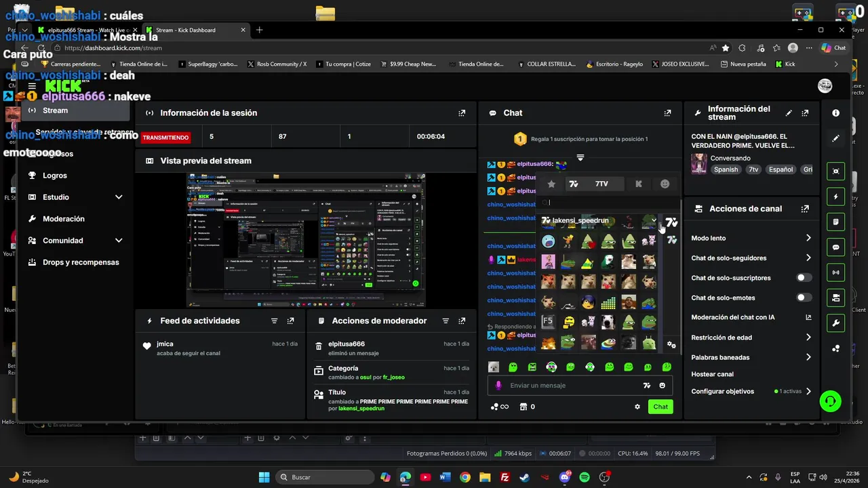Click the broadcast signal shortcut in sidebar
The height and width of the screenshot is (488, 868).
coord(836,272)
